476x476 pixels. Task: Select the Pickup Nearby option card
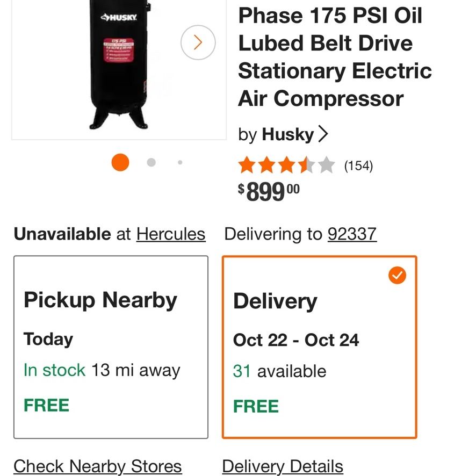tap(111, 347)
